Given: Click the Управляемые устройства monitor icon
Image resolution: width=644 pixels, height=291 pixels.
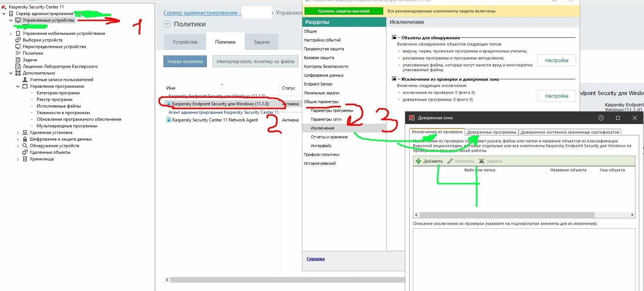Looking at the screenshot, I should [x=18, y=20].
